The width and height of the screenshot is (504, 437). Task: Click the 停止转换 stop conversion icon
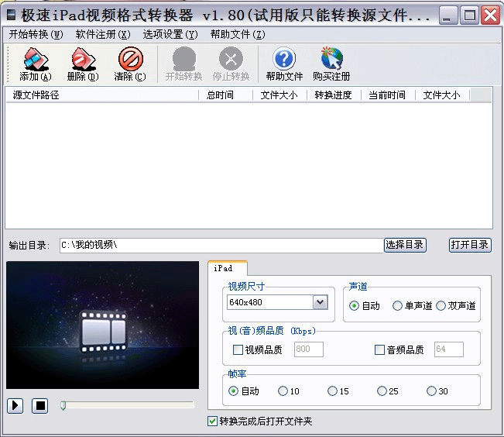(x=231, y=60)
